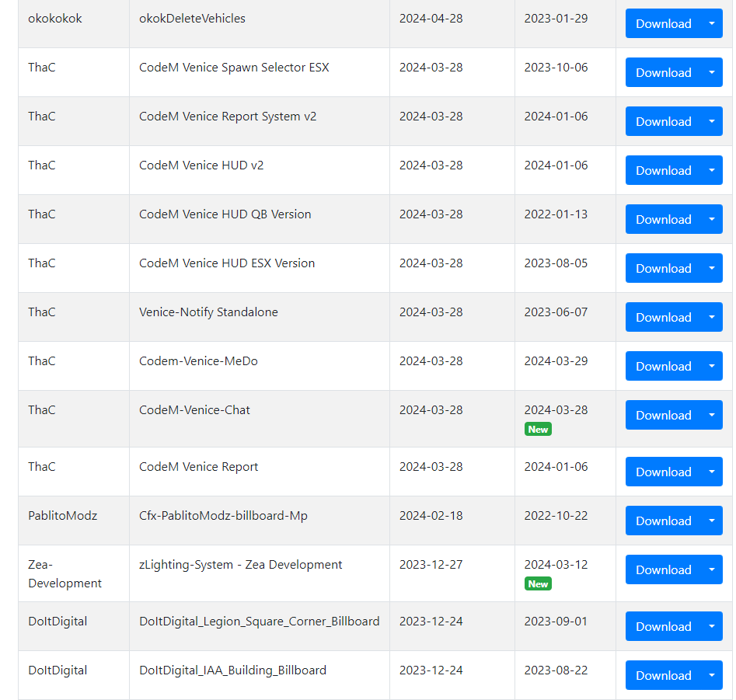The height and width of the screenshot is (700, 736).
Task: Expand download options for Spawn Selector ESX
Action: 712,72
